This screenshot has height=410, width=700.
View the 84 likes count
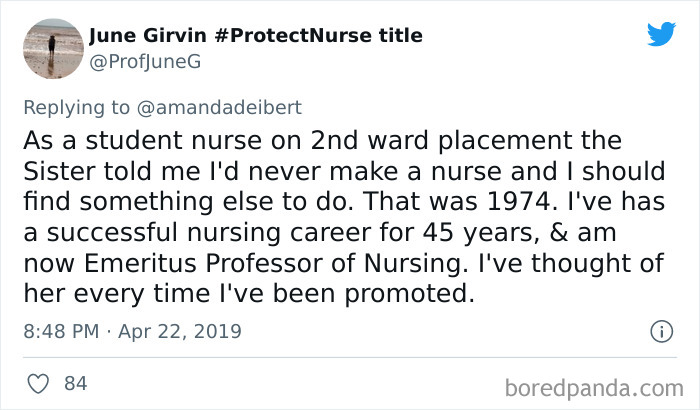(75, 383)
